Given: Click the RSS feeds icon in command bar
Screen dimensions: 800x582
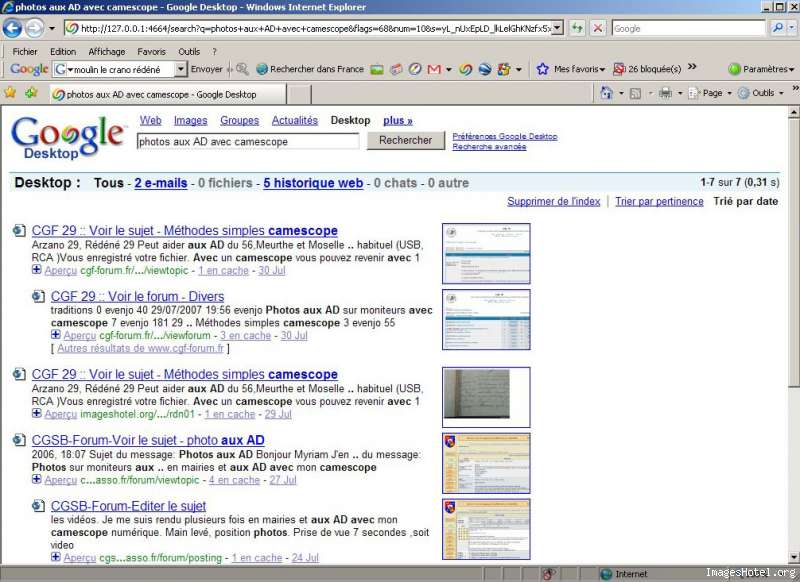Looking at the screenshot, I should pos(635,93).
